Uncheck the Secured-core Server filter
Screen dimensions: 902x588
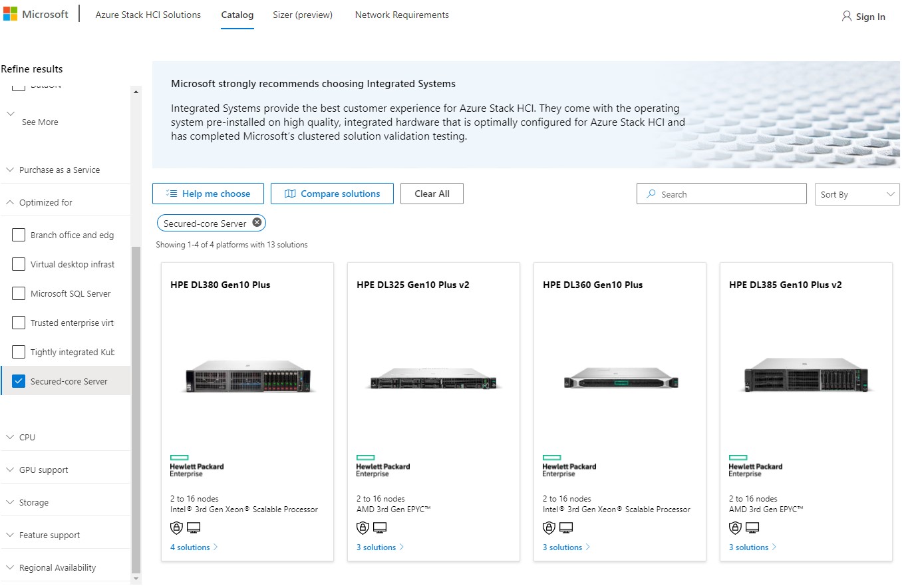click(x=17, y=380)
